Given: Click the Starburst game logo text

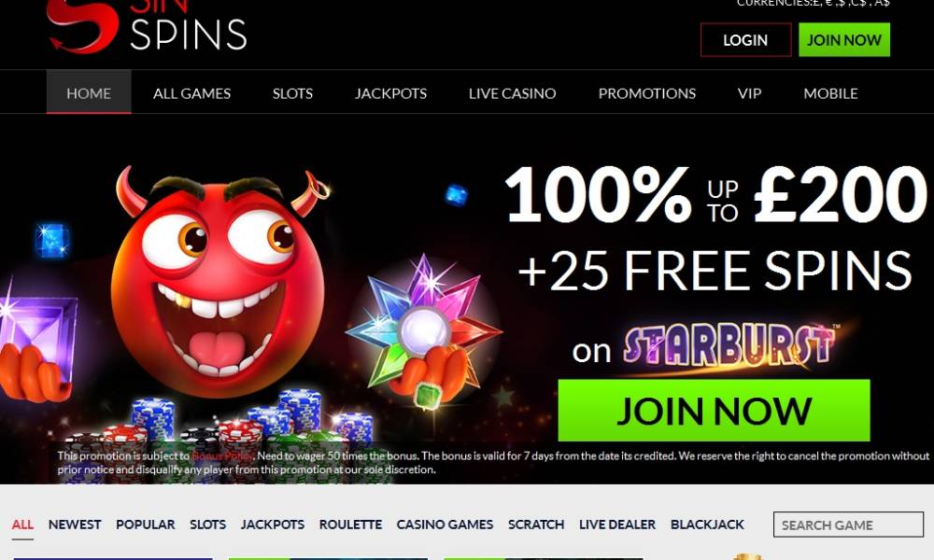Looking at the screenshot, I should [731, 346].
